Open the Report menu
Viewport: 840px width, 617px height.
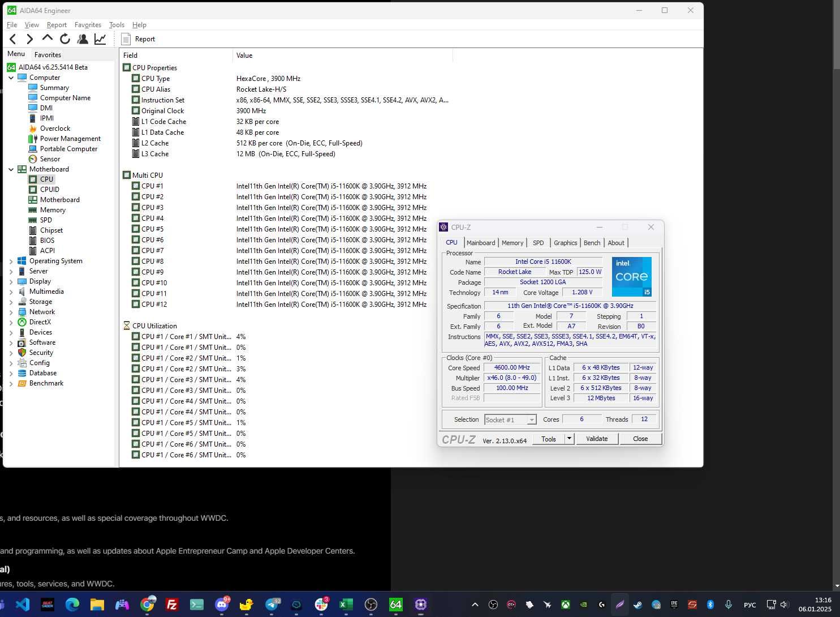click(x=57, y=25)
